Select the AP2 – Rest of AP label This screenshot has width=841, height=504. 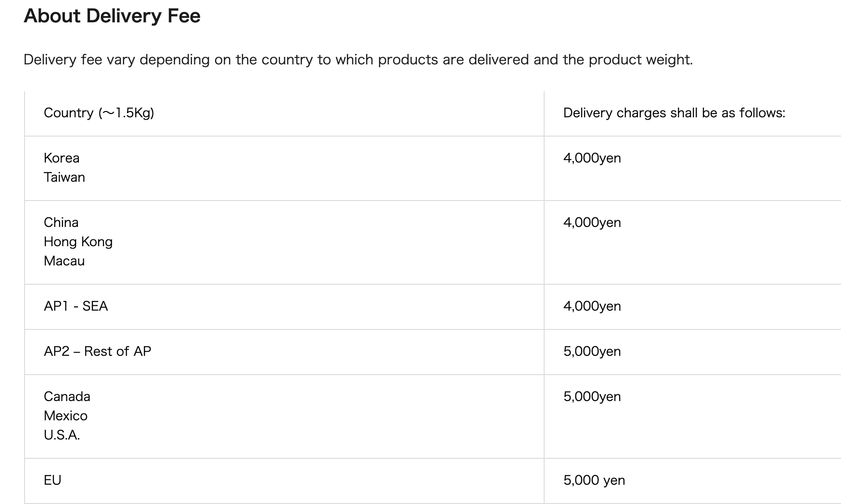[x=98, y=351]
